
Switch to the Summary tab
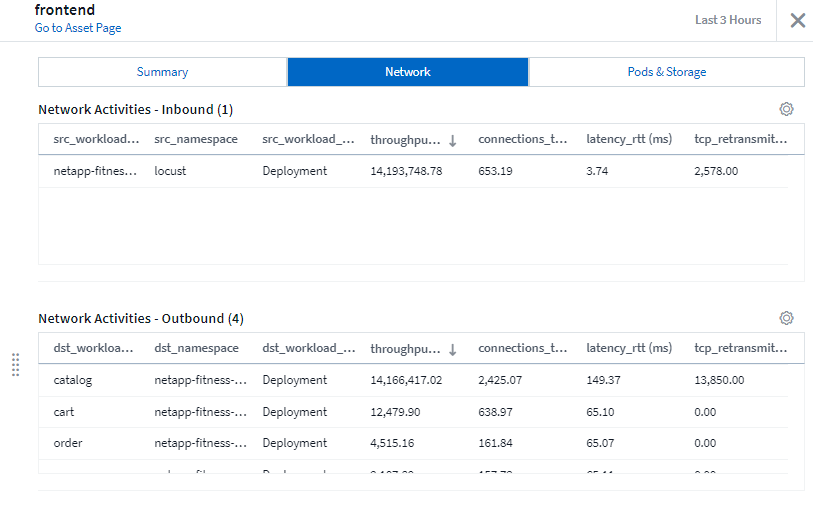pyautogui.click(x=162, y=72)
